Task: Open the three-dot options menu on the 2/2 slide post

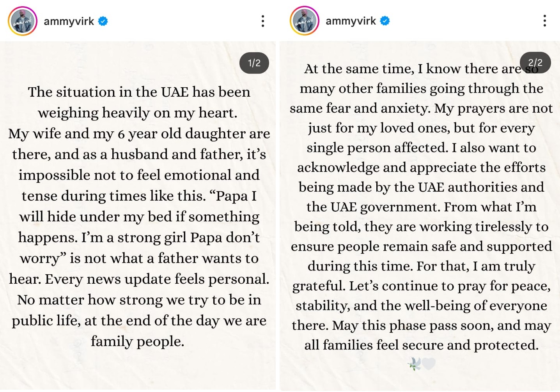Action: 544,21
